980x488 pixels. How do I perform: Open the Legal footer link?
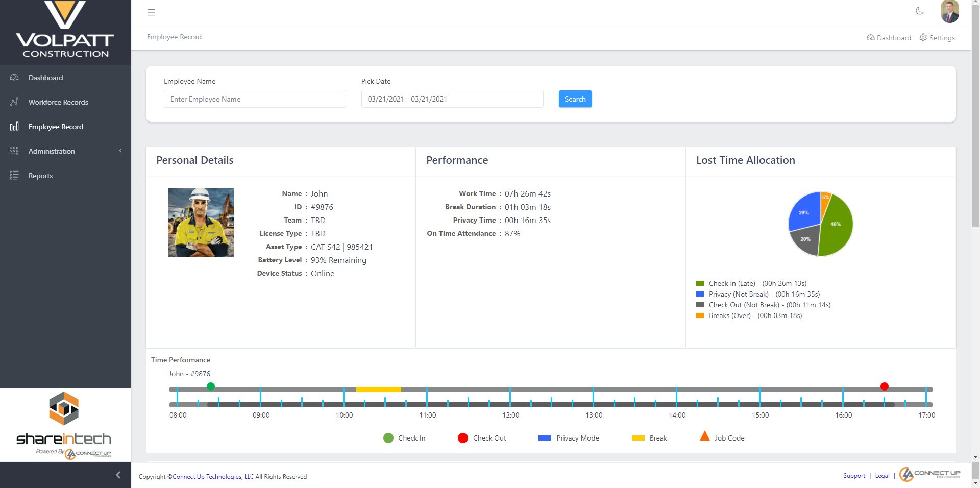click(882, 476)
